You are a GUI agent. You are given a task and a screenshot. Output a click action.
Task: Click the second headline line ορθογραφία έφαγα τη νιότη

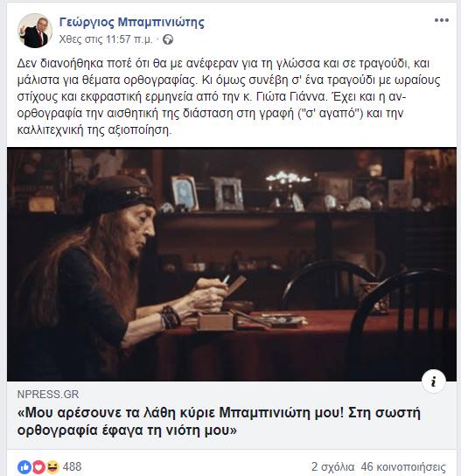point(127,430)
